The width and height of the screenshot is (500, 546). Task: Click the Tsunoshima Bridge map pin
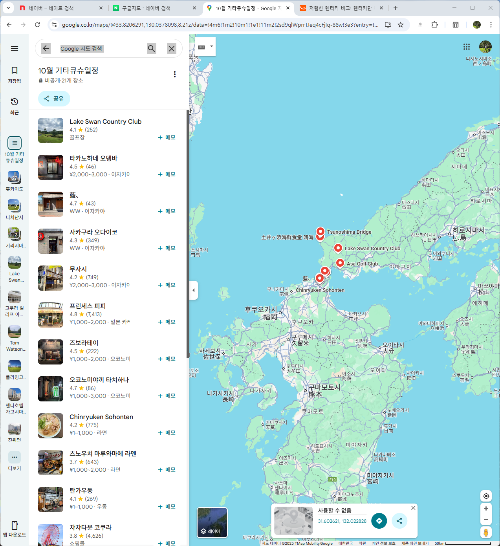pyautogui.click(x=320, y=231)
